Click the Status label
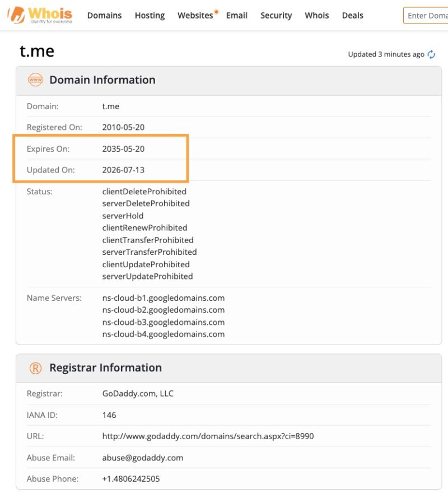 [39, 192]
